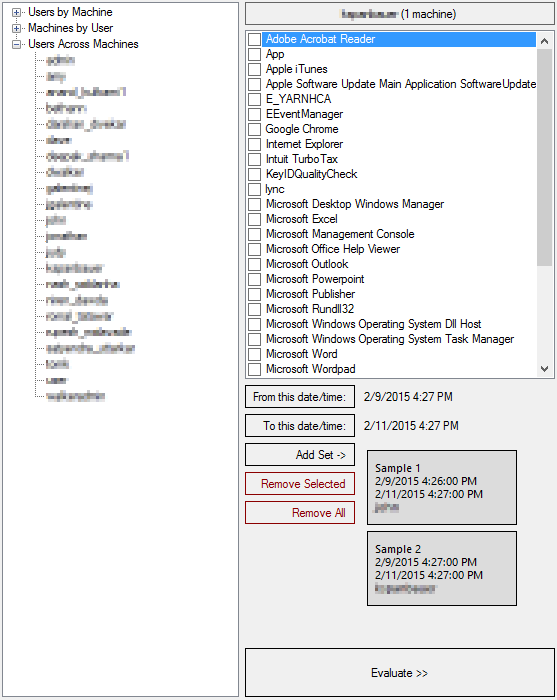Tick Microsoft Management Console checkbox
Viewport: 557px width, 700px height.
click(254, 234)
